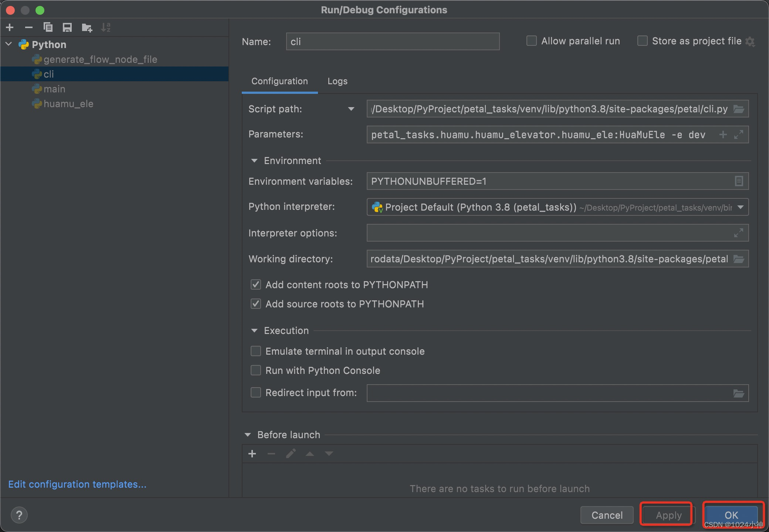Click the add new configuration plus icon

10,27
